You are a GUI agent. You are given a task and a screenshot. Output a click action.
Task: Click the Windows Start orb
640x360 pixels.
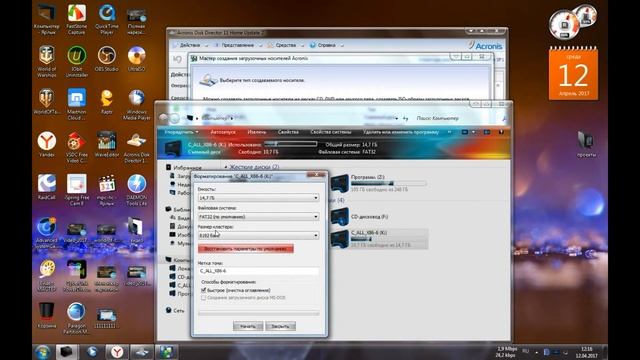point(42,351)
